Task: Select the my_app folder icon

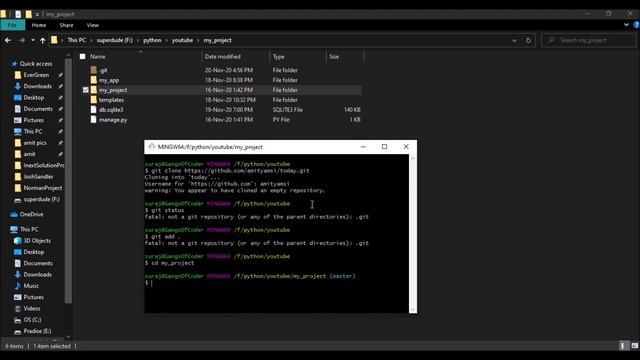Action: pyautogui.click(x=93, y=80)
